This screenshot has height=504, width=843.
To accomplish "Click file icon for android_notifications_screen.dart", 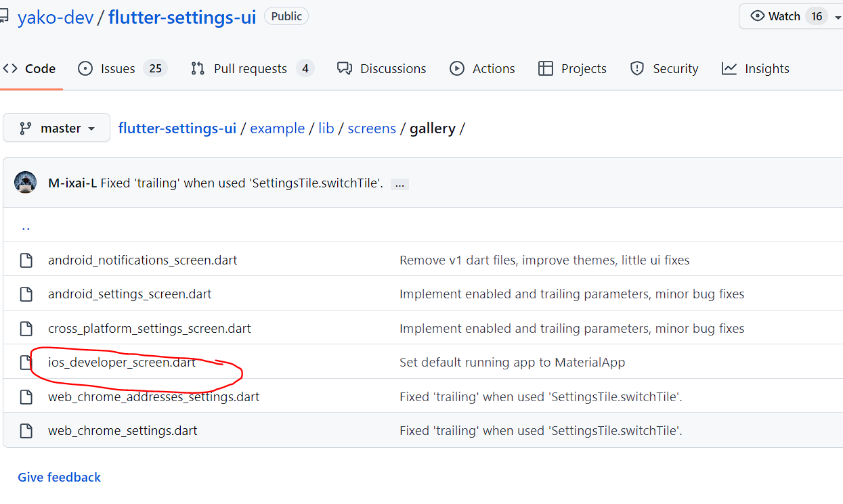I will (26, 260).
